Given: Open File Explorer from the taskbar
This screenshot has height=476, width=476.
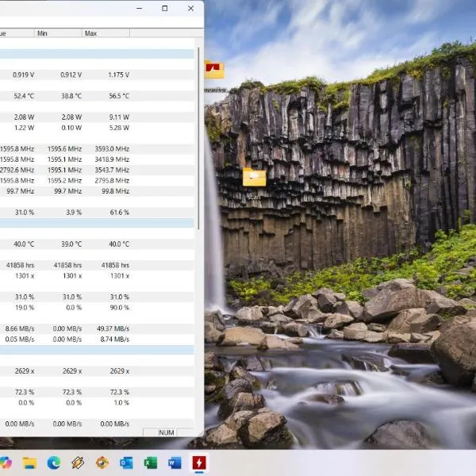Looking at the screenshot, I should tap(29, 462).
